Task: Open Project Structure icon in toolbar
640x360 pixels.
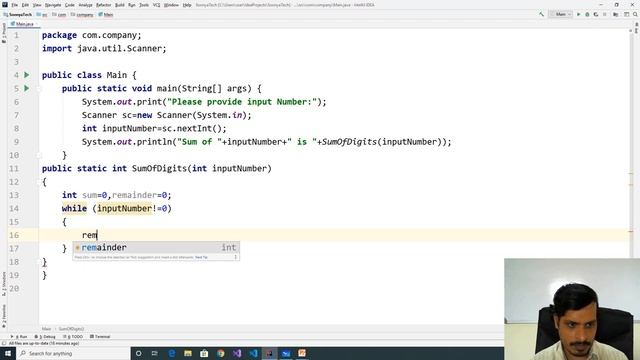Action: (x=616, y=14)
